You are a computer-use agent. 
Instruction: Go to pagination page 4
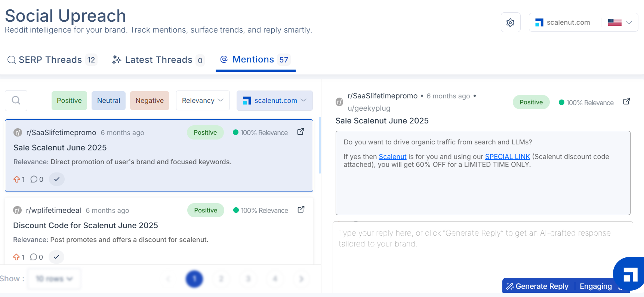(x=275, y=279)
